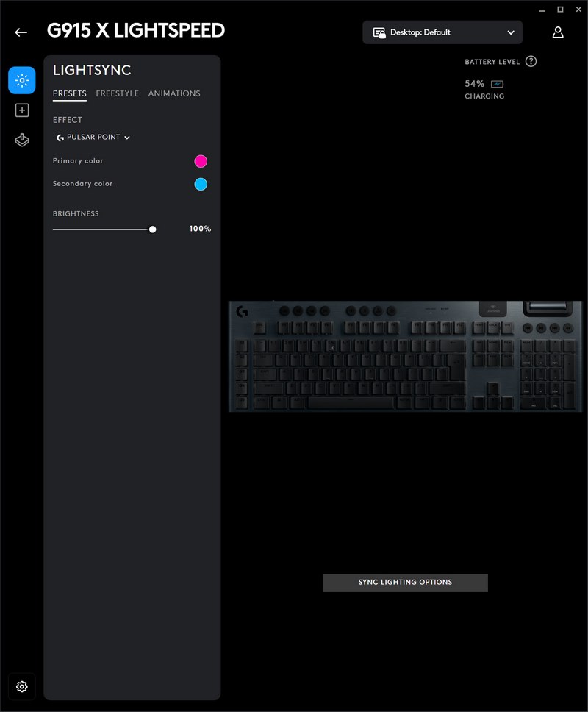Open the Assignments plus icon in sidebar
The height and width of the screenshot is (712, 588).
(x=22, y=110)
